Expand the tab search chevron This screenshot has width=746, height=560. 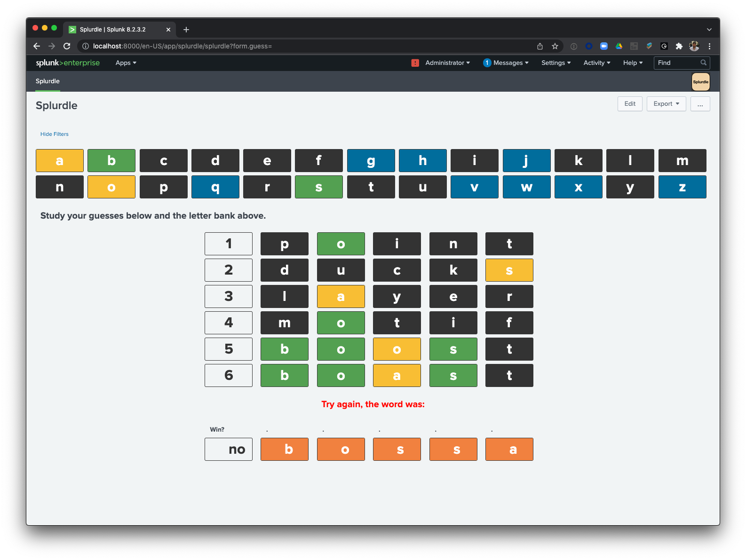tap(709, 30)
